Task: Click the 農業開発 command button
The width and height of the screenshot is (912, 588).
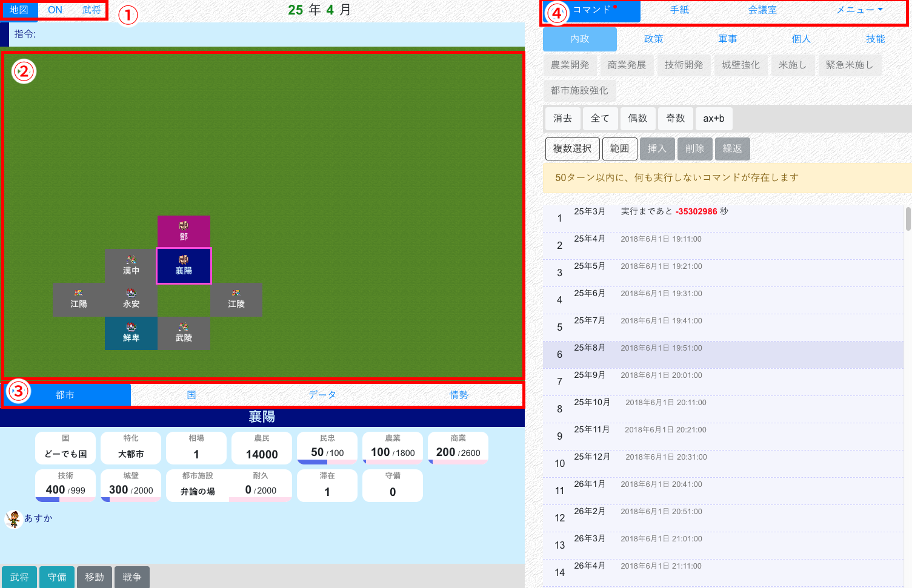Action: point(570,65)
